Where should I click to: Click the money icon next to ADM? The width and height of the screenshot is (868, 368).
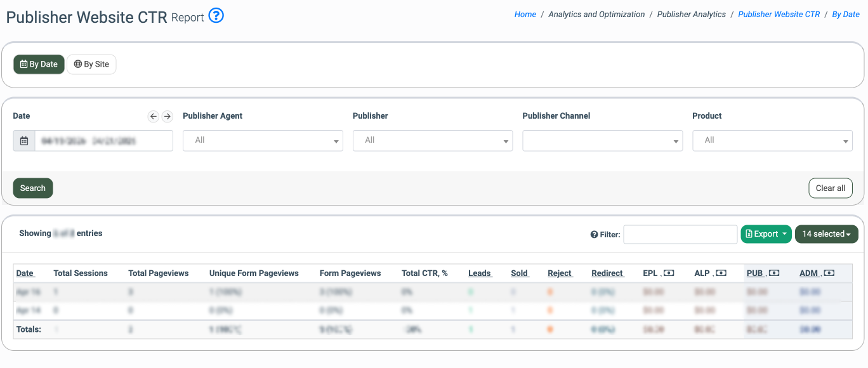[829, 273]
